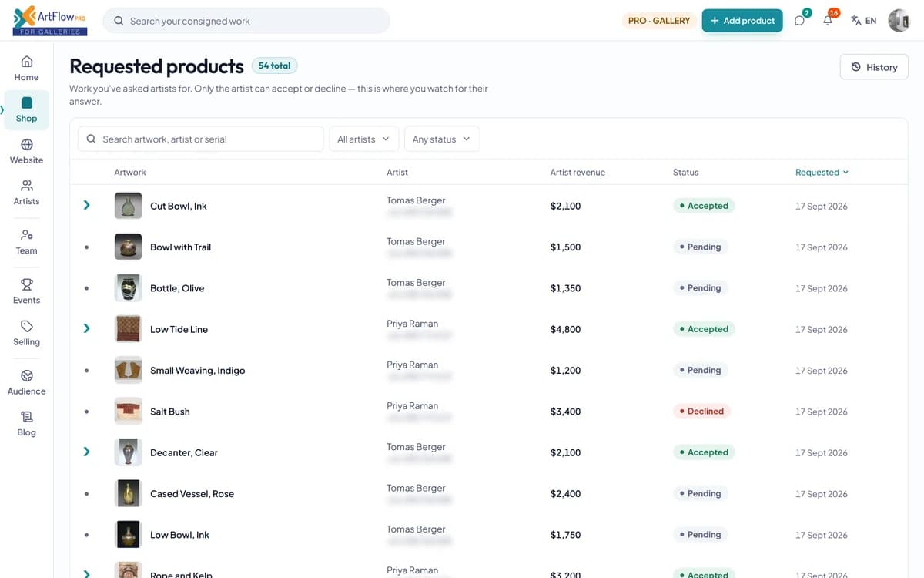Open the Website globe icon
The height and width of the screenshot is (578, 924).
click(26, 144)
